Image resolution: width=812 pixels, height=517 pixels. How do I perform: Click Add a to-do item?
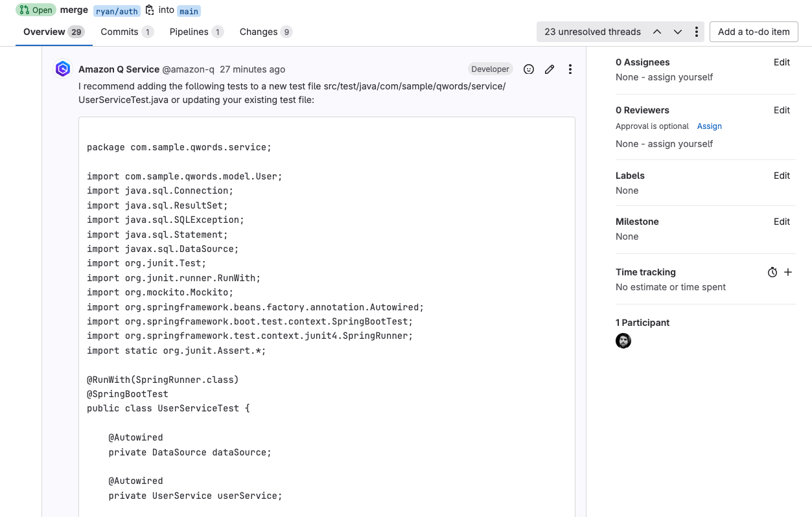pos(754,32)
